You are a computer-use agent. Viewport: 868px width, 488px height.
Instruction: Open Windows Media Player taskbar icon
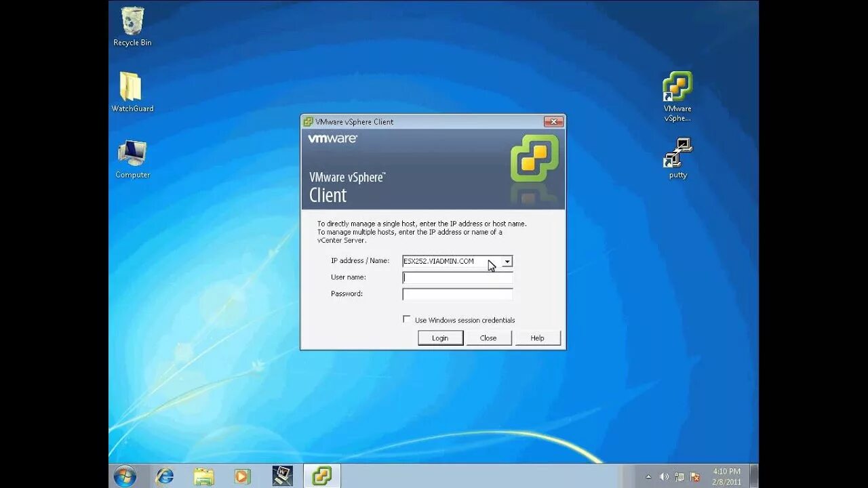242,476
